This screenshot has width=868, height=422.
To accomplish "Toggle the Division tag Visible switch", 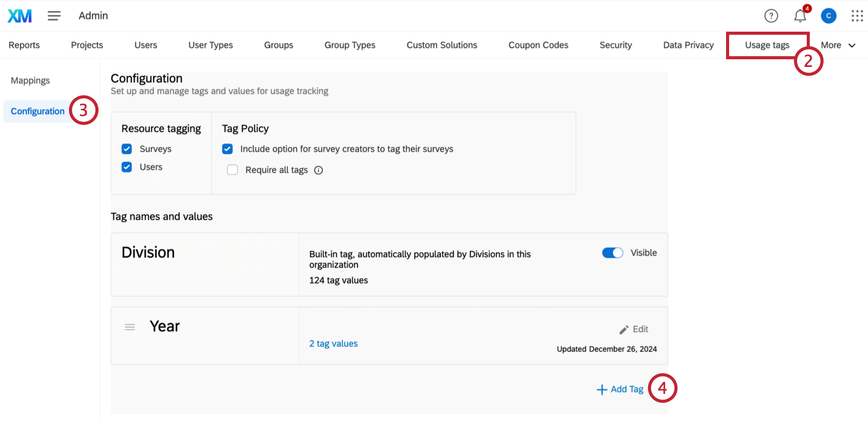I will pos(612,253).
